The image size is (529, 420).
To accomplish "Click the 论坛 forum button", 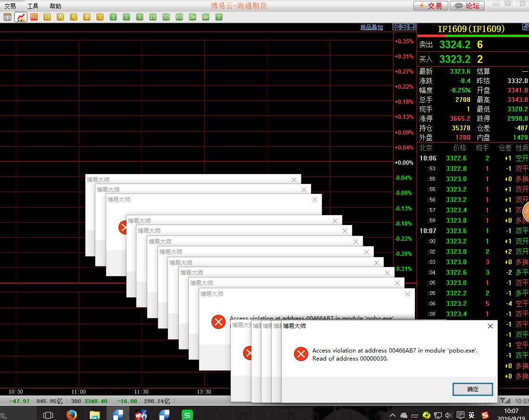I will [x=467, y=6].
